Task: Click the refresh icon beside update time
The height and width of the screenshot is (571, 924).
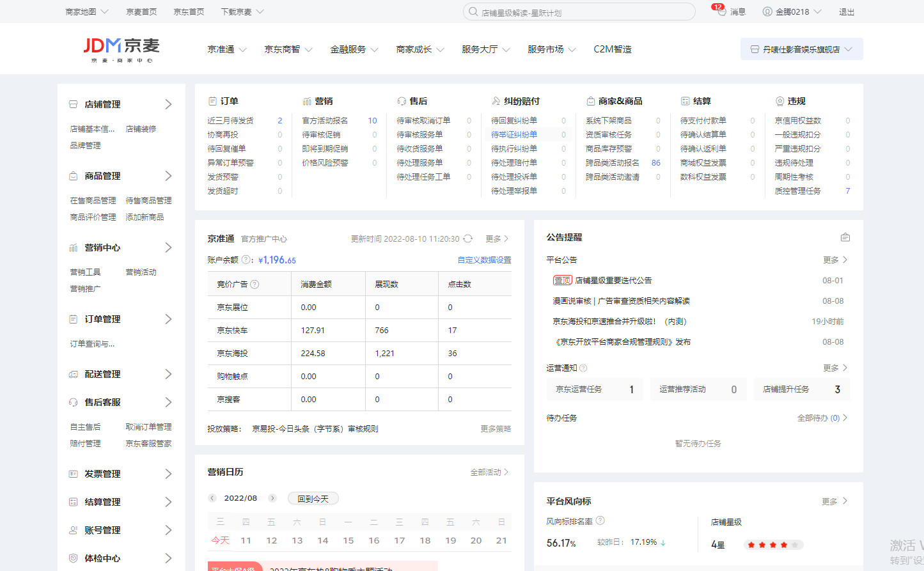Action: click(x=468, y=239)
